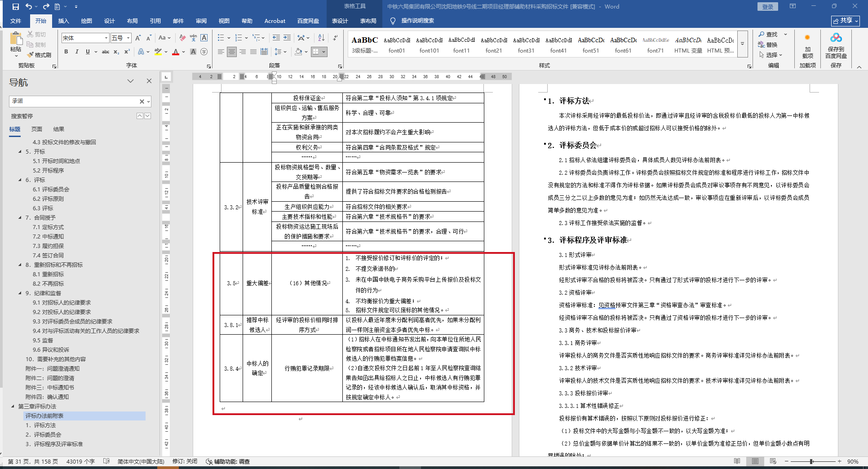Decrease font size with shrink font icon
The width and height of the screenshot is (868, 469).
point(148,38)
